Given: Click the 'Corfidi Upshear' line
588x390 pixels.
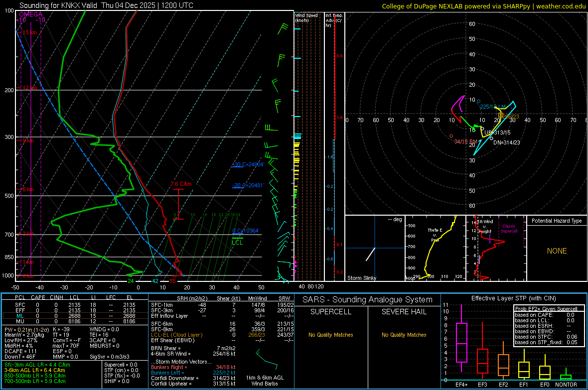Looking at the screenshot, I should (193, 384).
